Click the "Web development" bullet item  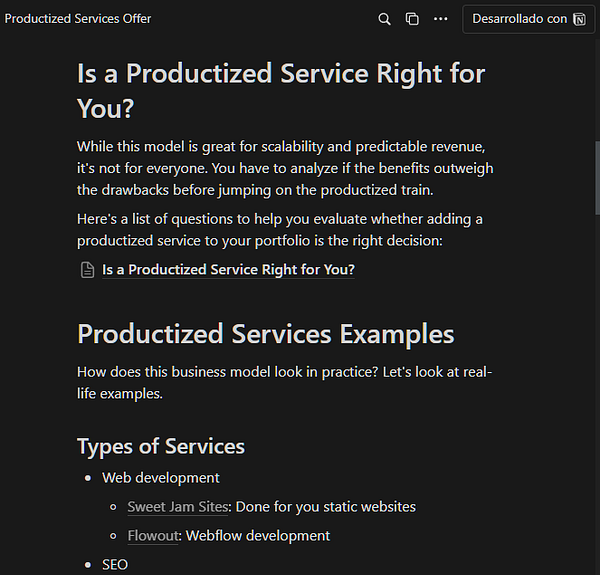[160, 478]
